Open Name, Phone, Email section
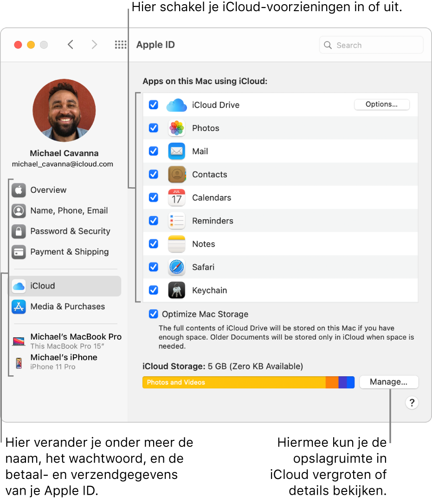 pos(65,210)
